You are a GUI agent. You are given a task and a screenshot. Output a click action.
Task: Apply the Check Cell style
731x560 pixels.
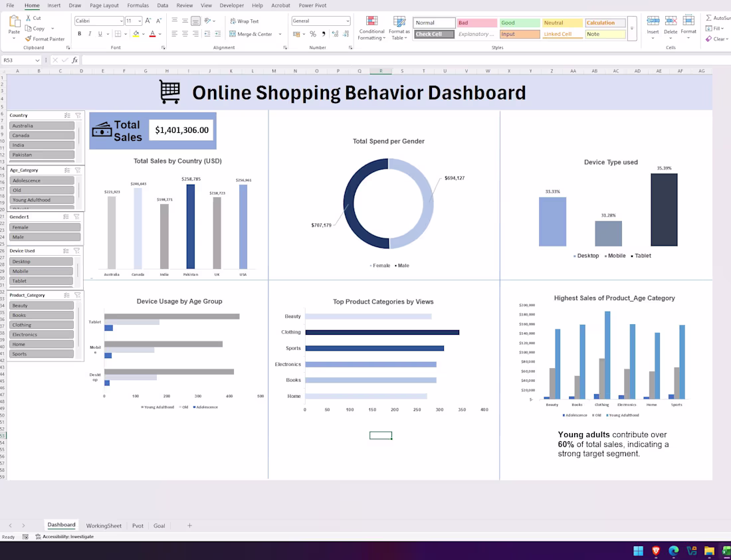tap(434, 34)
